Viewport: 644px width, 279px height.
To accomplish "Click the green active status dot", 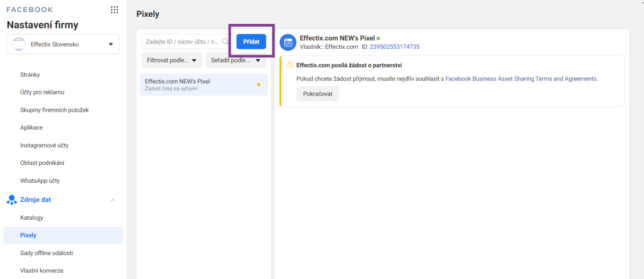I will [x=378, y=38].
